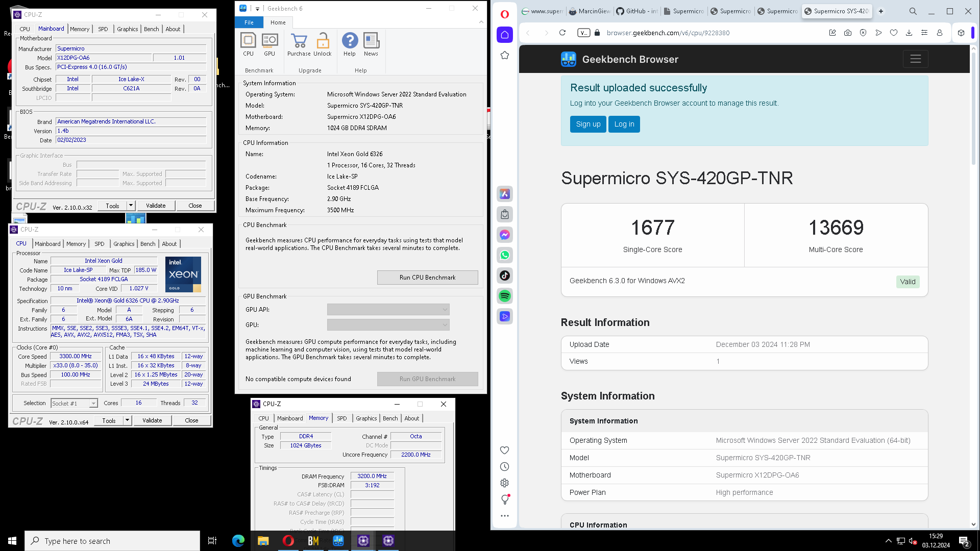The height and width of the screenshot is (551, 980).
Task: Click the Opera lightbulb tips icon
Action: tap(505, 499)
